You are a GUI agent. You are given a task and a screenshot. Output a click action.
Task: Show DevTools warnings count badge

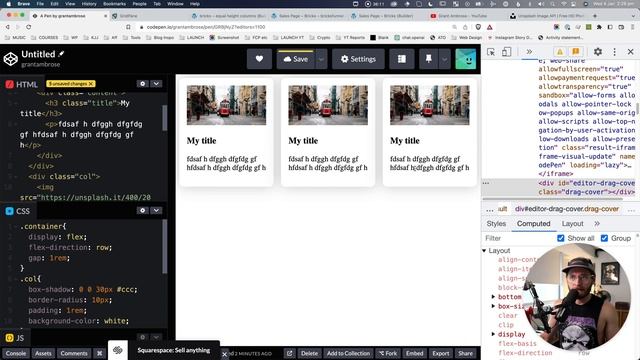click(560, 52)
